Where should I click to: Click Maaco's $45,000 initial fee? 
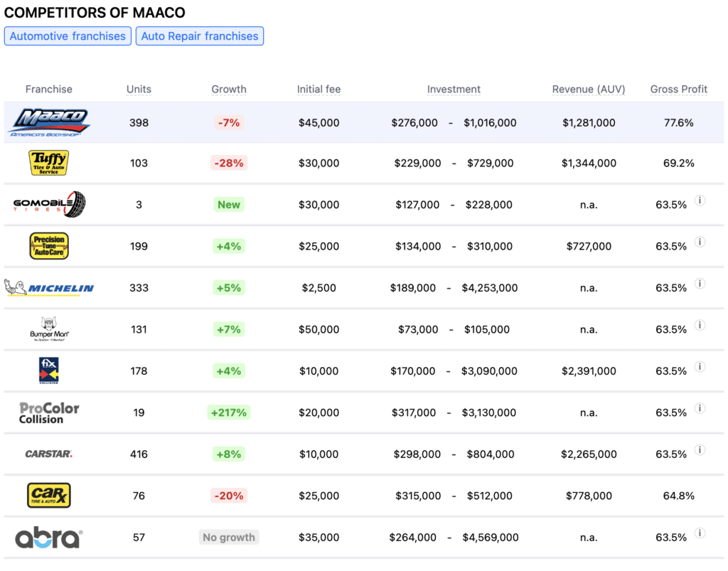319,122
